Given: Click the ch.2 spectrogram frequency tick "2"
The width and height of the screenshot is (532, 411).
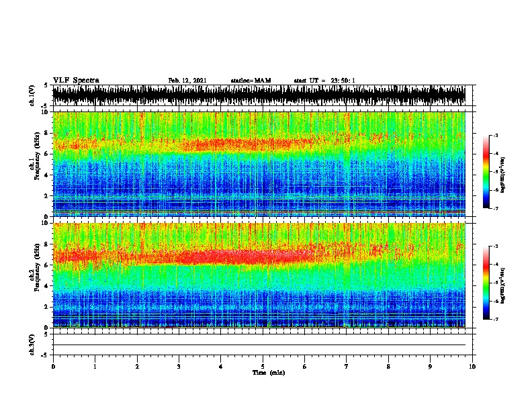Looking at the screenshot, I should coord(47,307).
